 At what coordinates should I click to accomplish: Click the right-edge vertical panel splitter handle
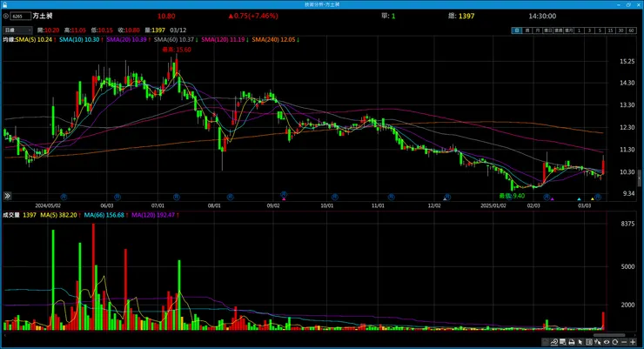click(639, 179)
